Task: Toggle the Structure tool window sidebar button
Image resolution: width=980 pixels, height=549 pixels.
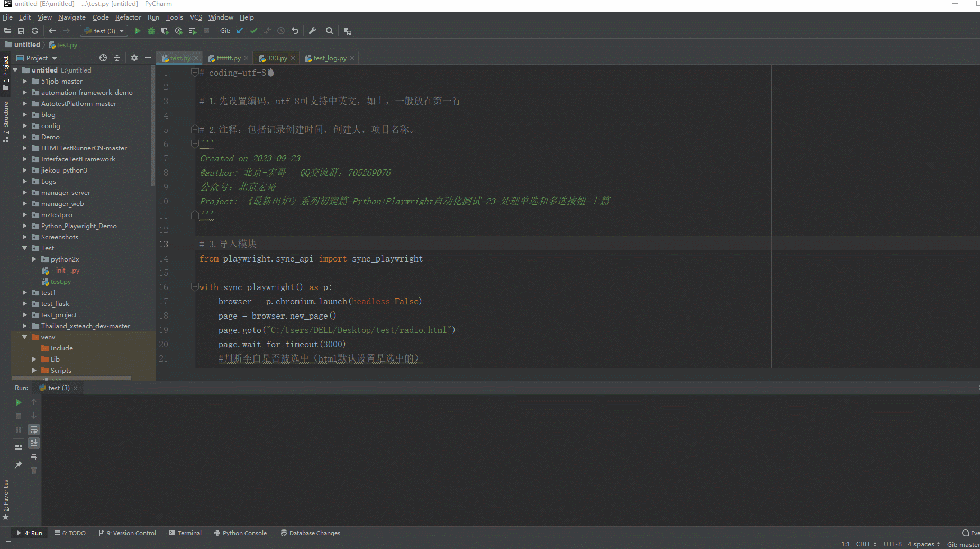Action: (x=5, y=122)
